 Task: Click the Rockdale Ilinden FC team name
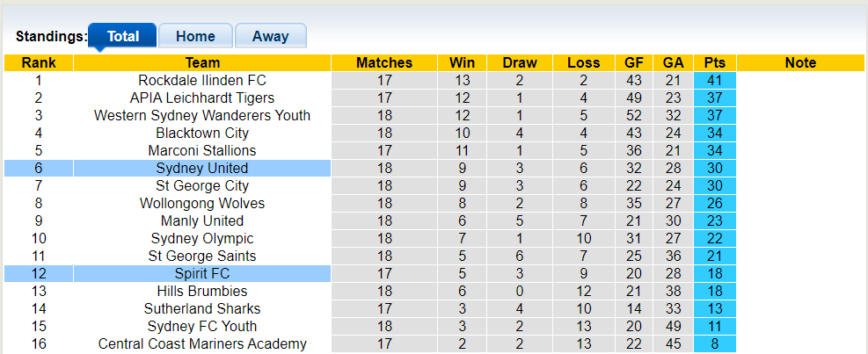click(202, 80)
